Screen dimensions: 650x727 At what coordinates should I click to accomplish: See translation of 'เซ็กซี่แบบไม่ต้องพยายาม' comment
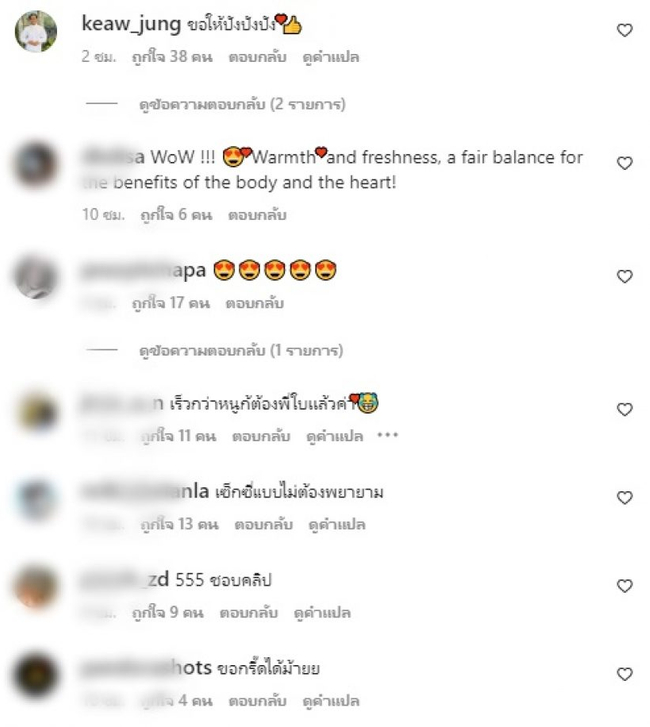337,524
